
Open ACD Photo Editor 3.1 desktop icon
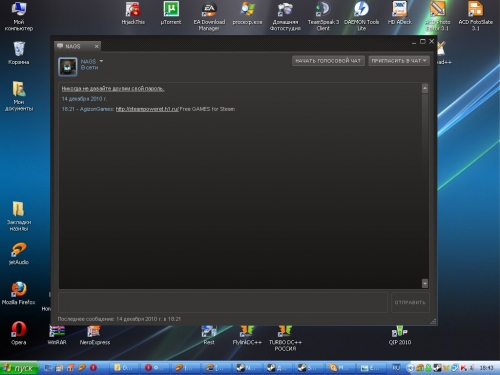click(438, 16)
